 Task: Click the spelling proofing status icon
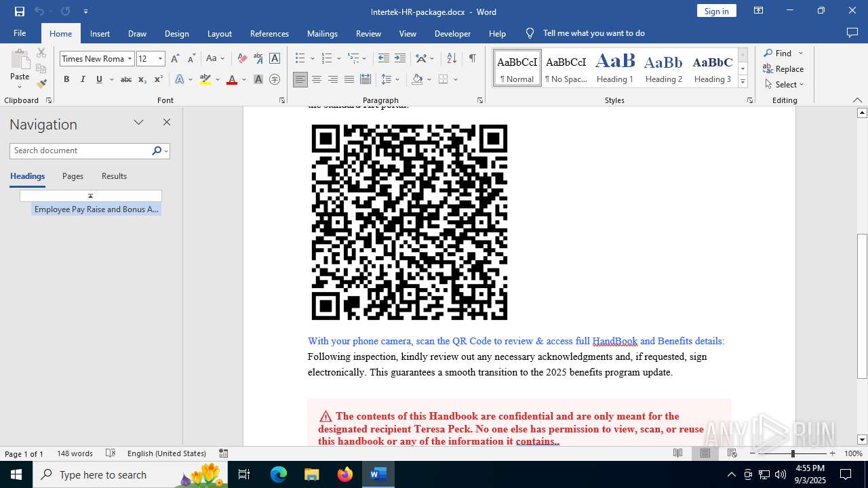(111, 453)
